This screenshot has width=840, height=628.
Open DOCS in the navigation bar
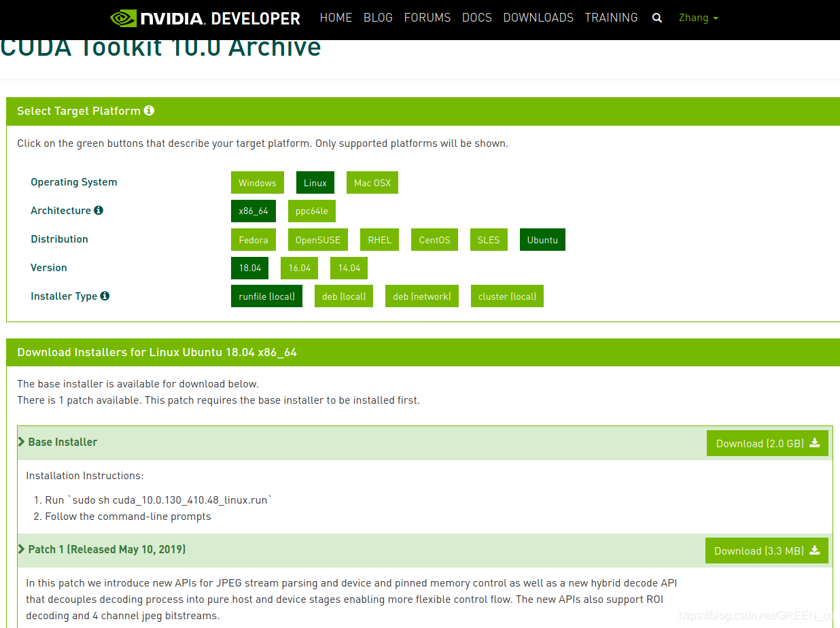click(x=477, y=18)
